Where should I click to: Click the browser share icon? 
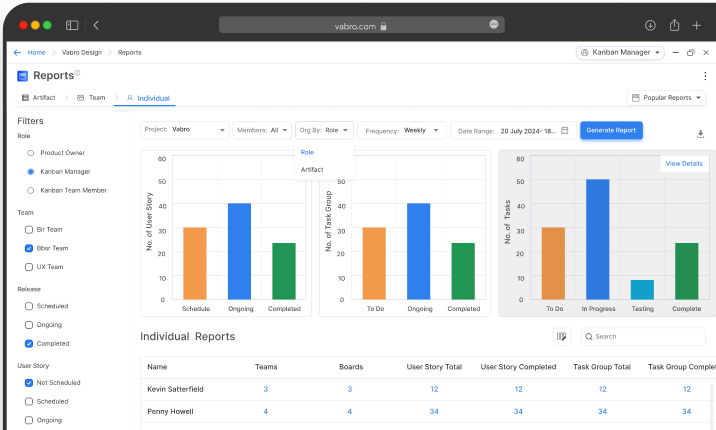(x=675, y=25)
